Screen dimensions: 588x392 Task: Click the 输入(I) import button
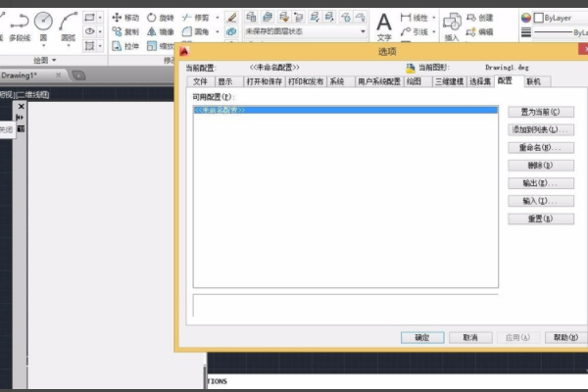541,201
